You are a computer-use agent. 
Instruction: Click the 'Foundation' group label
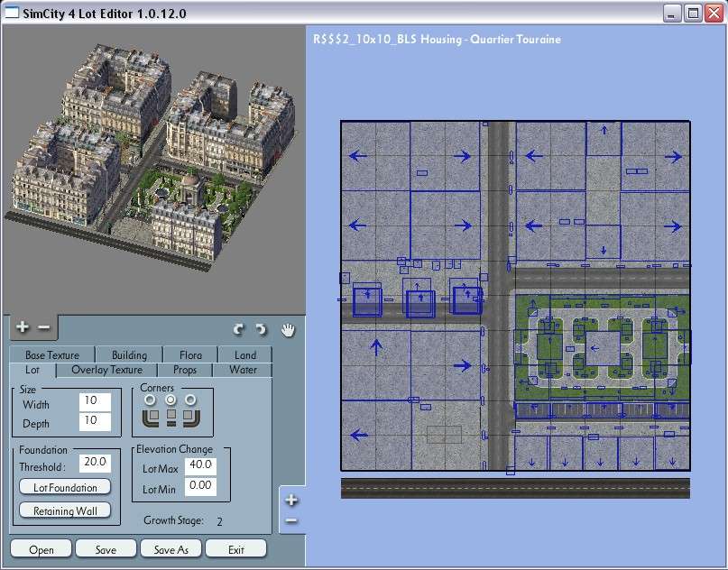coord(43,450)
